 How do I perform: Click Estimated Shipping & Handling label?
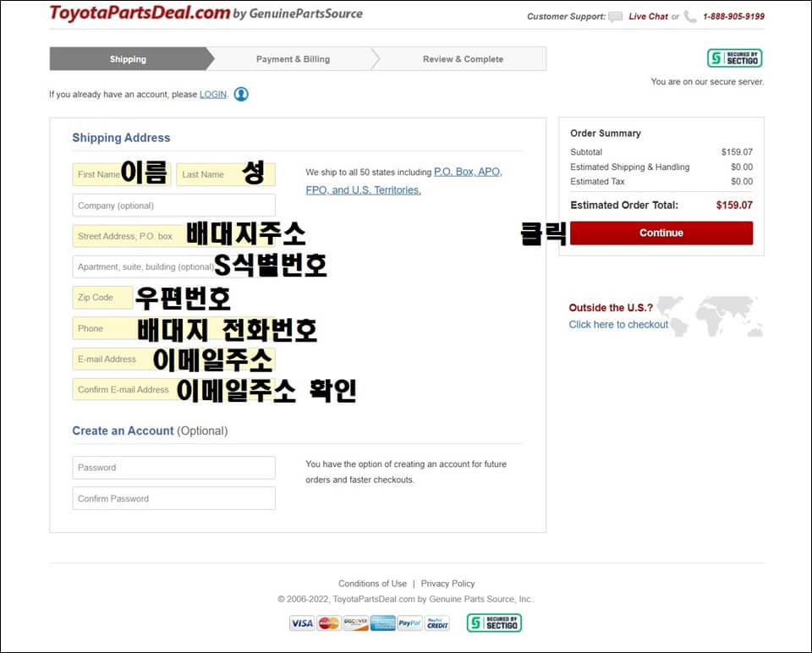pos(629,167)
